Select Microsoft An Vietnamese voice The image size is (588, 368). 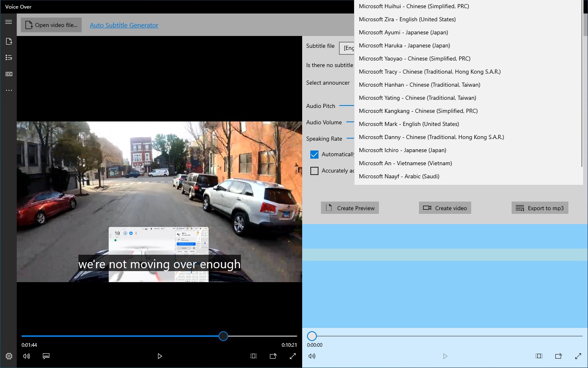[468, 163]
